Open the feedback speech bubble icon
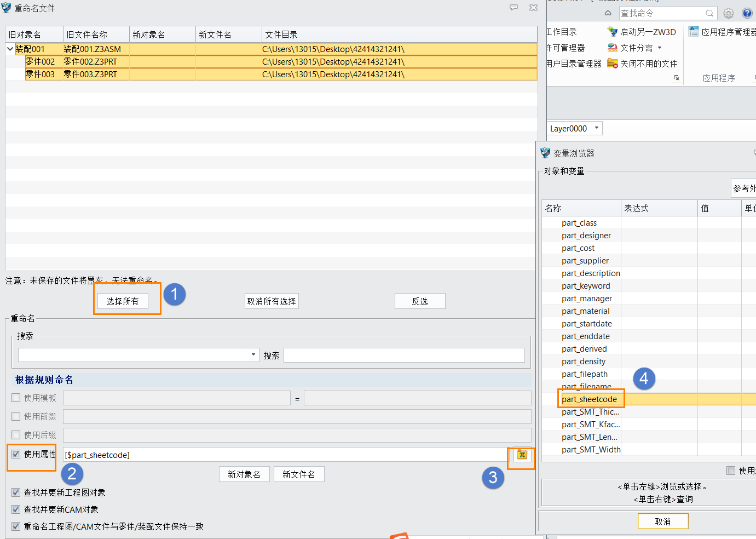This screenshot has width=756, height=539. coord(513,8)
